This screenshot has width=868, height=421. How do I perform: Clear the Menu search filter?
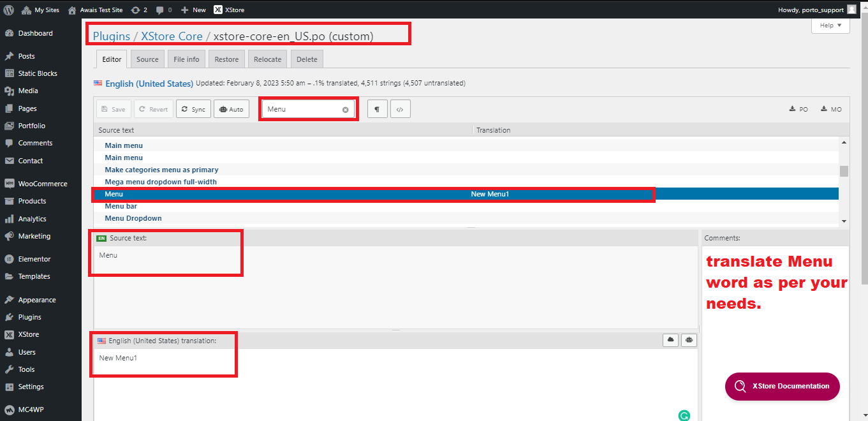(x=346, y=110)
